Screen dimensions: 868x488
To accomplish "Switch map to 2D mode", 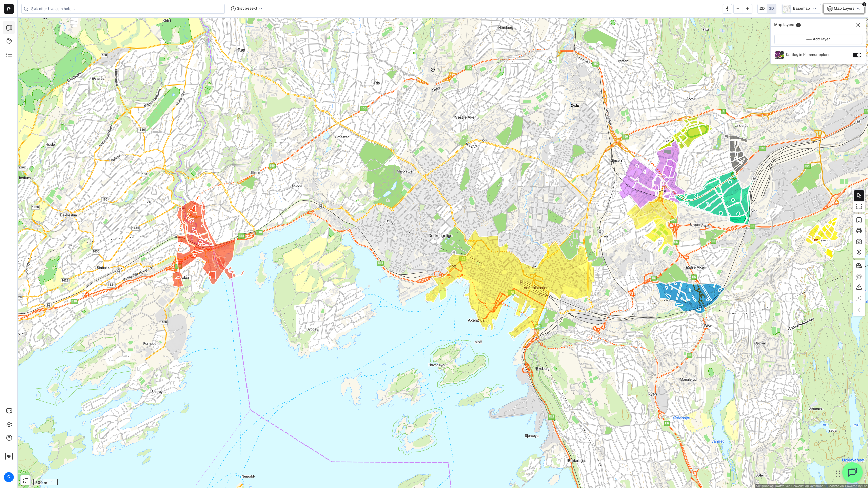I will tap(762, 9).
